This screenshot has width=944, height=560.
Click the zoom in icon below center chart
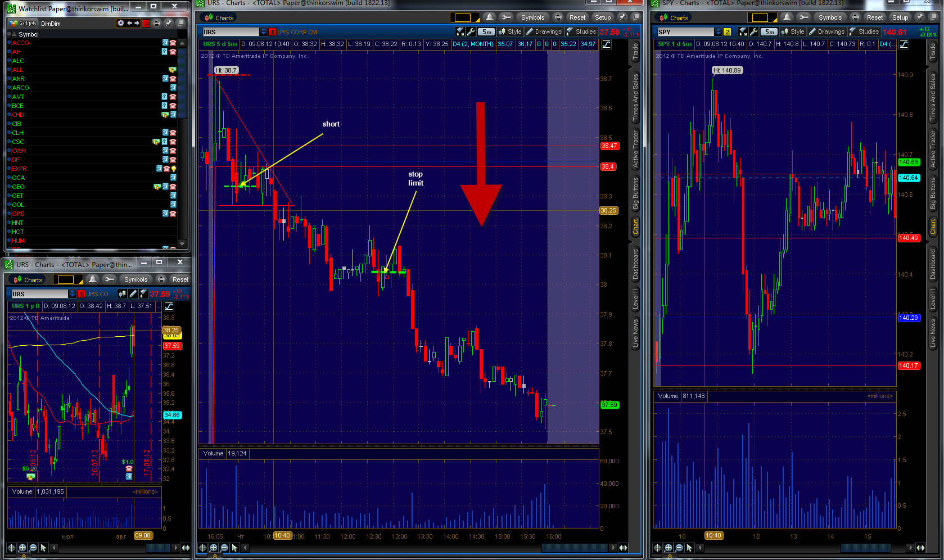click(214, 548)
